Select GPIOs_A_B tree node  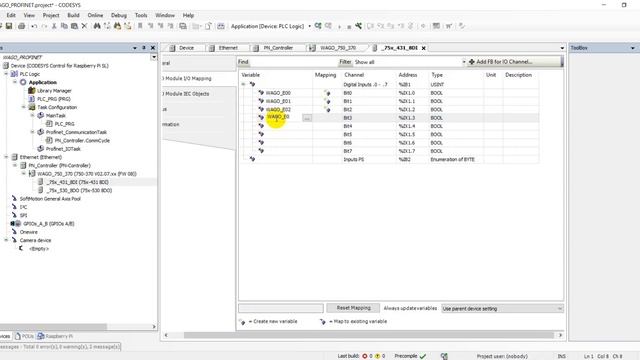click(x=49, y=224)
